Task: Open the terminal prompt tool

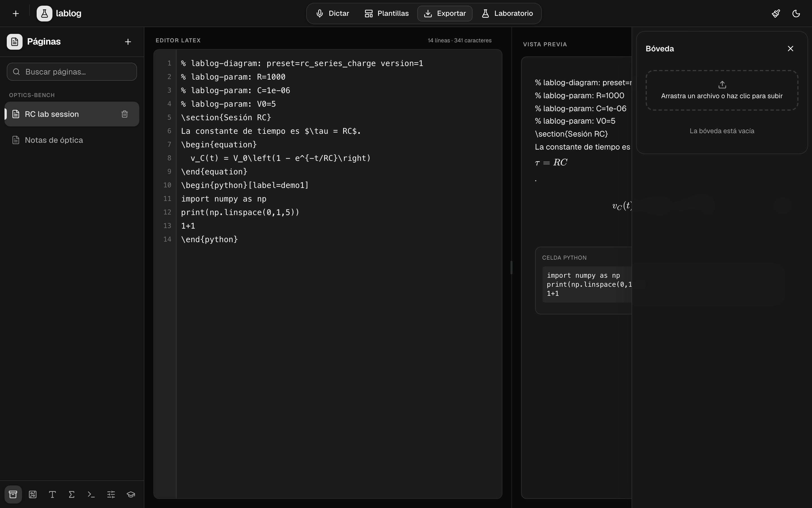Action: coord(91,494)
